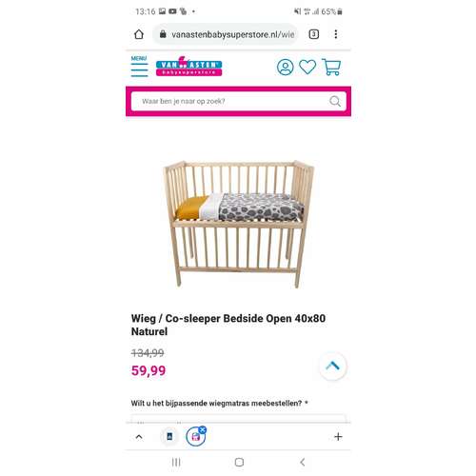
Task: Open browser three-dot menu
Action: pyautogui.click(x=336, y=34)
